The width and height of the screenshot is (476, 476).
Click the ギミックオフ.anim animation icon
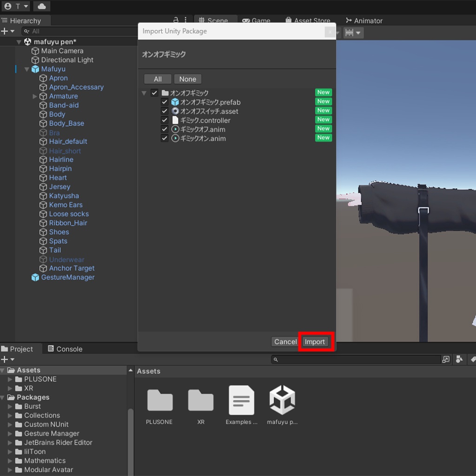175,129
